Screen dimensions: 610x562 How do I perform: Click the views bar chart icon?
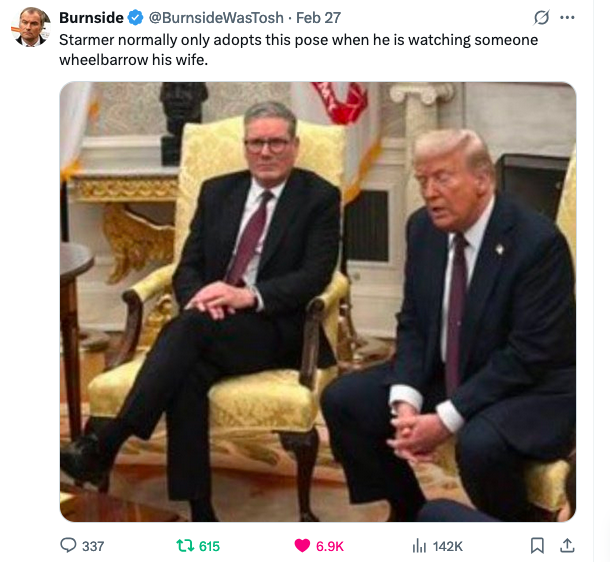click(419, 546)
